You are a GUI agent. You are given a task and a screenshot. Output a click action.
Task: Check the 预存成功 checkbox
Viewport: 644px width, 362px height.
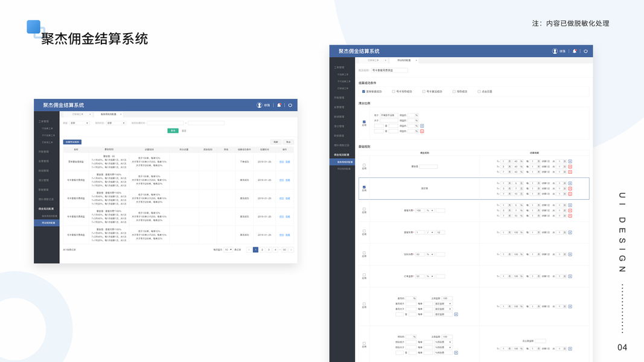click(x=454, y=92)
